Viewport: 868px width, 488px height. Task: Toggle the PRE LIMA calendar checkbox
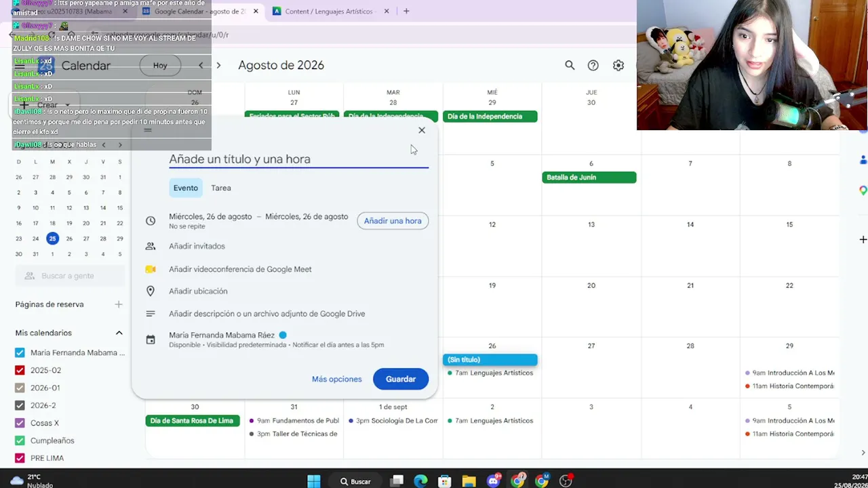pyautogui.click(x=20, y=458)
